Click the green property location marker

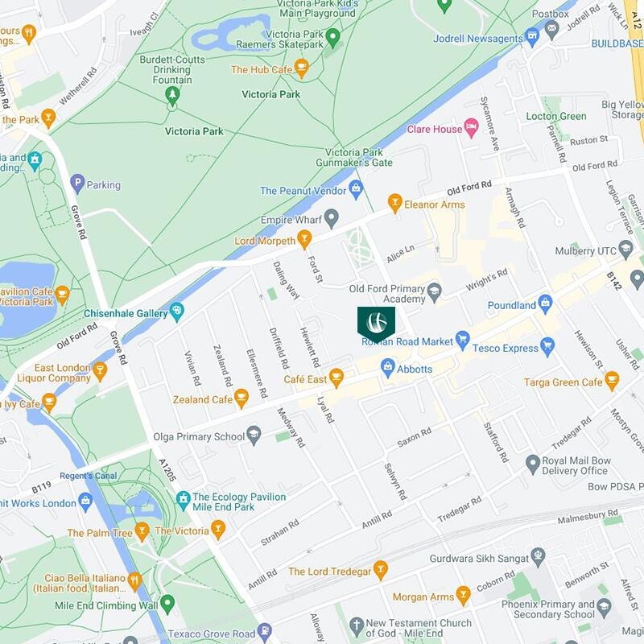(x=376, y=324)
